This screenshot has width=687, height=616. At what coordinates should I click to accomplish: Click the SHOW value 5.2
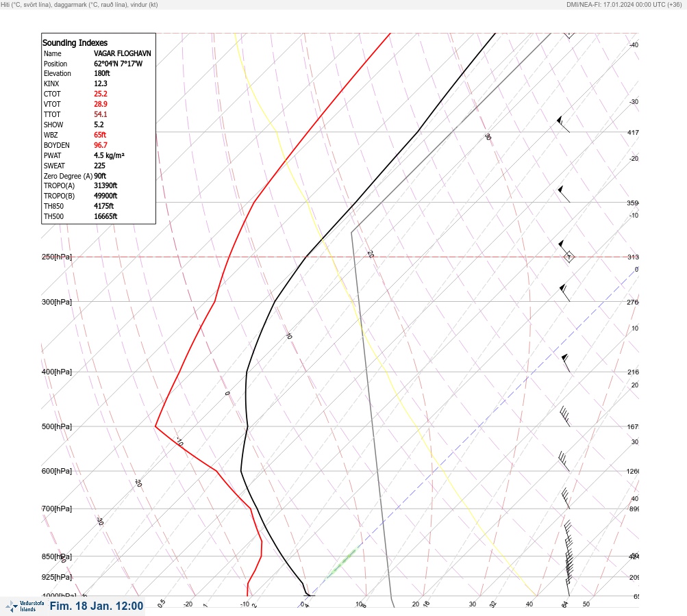coord(99,125)
